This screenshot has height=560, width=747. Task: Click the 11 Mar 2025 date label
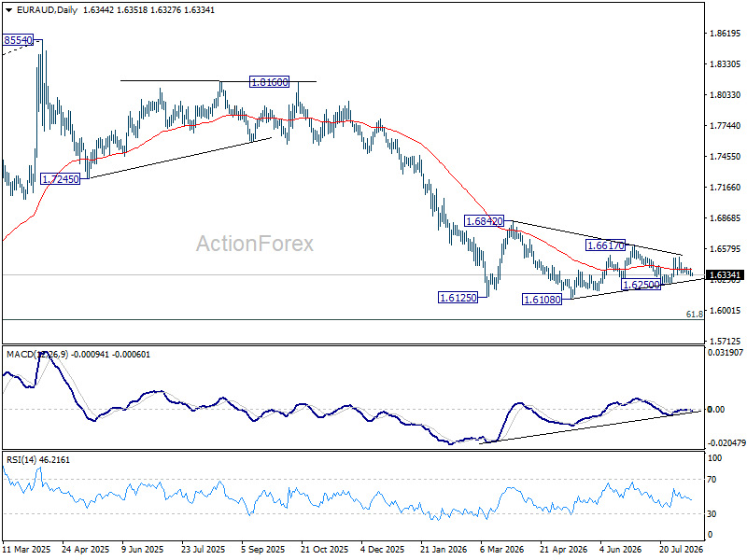[x=27, y=550]
